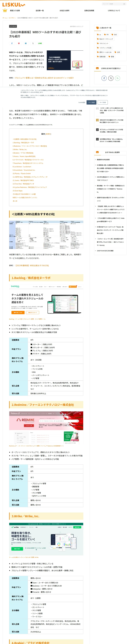
Task: Share article on Hatena Bookmark
Action: (26, 43)
